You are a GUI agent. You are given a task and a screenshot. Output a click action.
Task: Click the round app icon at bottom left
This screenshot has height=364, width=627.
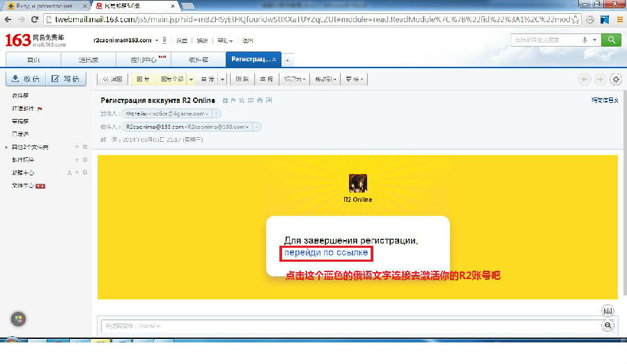18,319
